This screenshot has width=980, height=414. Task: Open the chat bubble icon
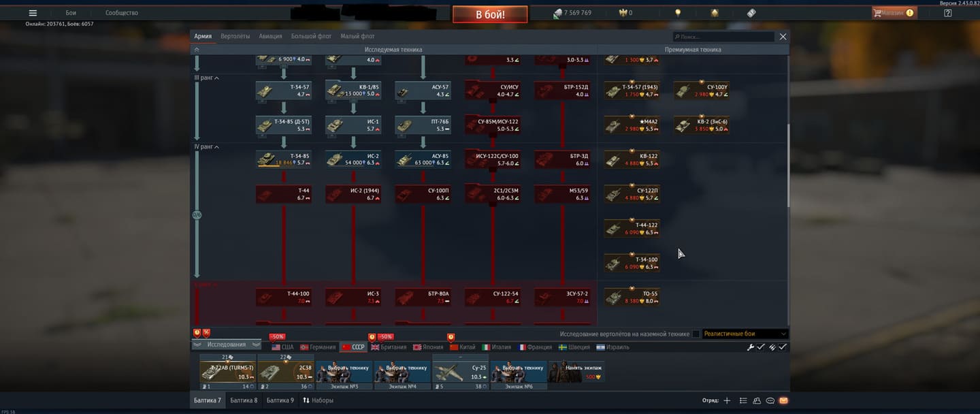pyautogui.click(x=770, y=400)
